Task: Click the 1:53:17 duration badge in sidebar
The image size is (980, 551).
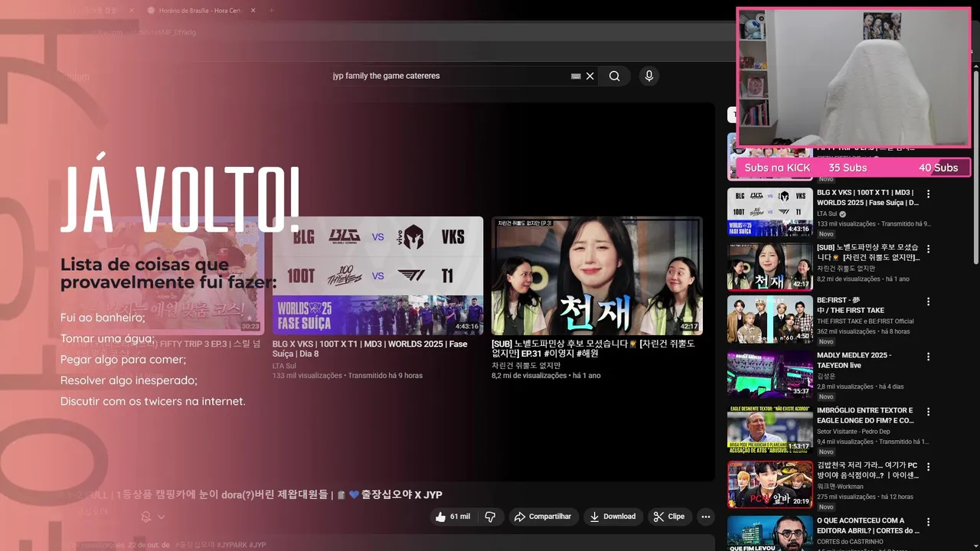Action: click(799, 446)
